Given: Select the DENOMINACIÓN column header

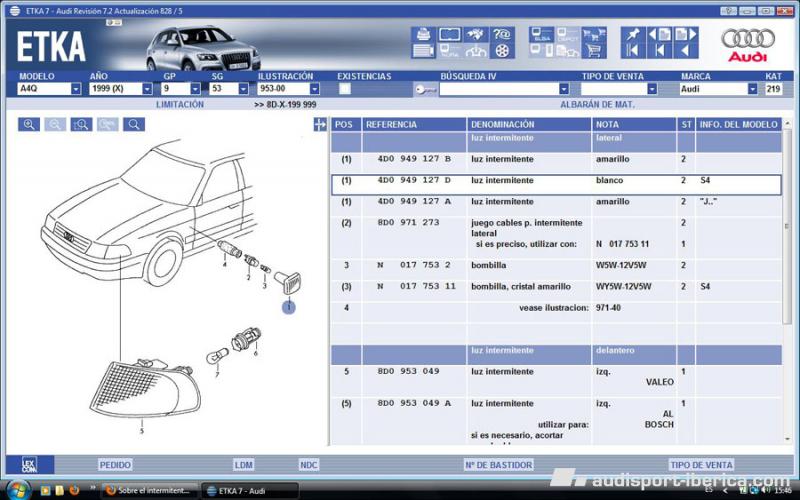Looking at the screenshot, I should pos(529,124).
